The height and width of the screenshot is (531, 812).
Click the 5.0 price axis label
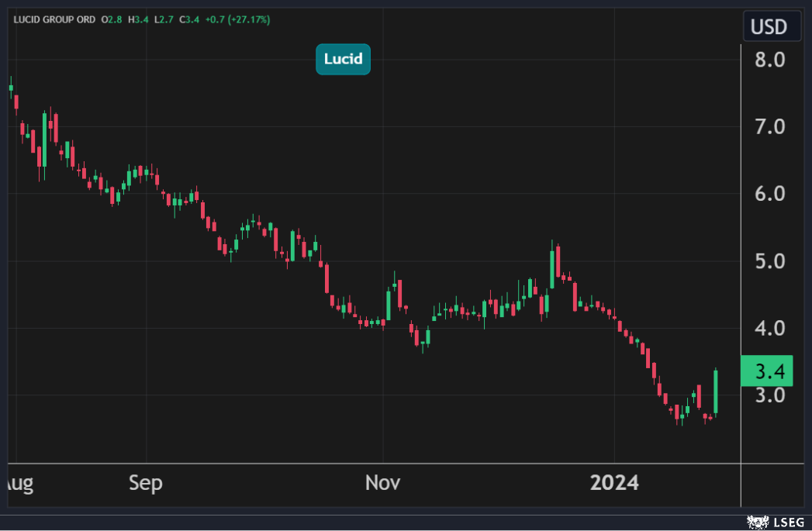point(771,261)
